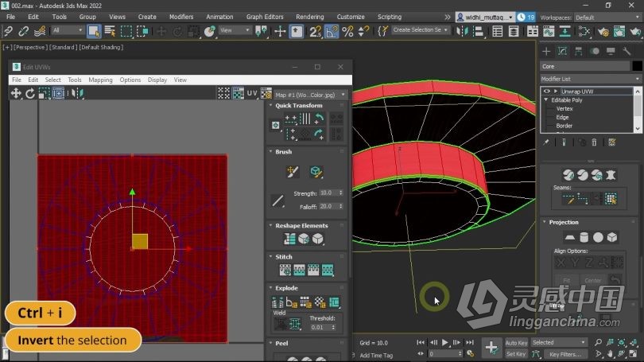Open Key Filters dialog
This screenshot has width=644, height=362.
pos(564,354)
